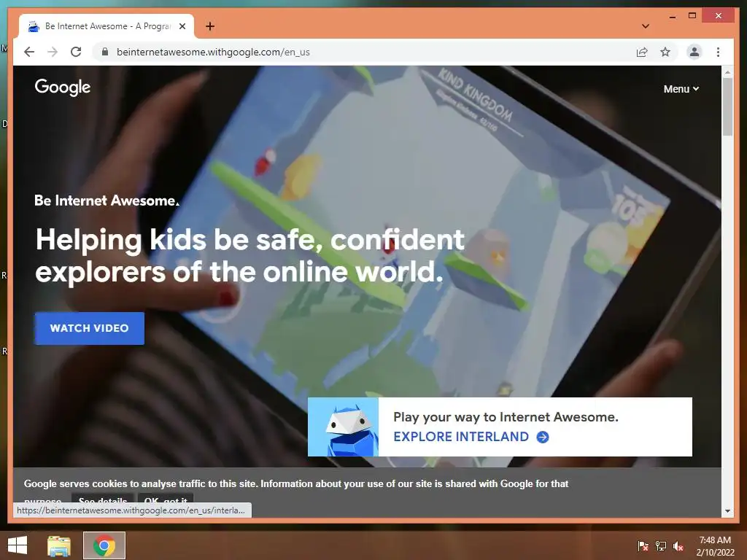The width and height of the screenshot is (747, 560).
Task: Click the Watch Video button
Action: [x=90, y=328]
